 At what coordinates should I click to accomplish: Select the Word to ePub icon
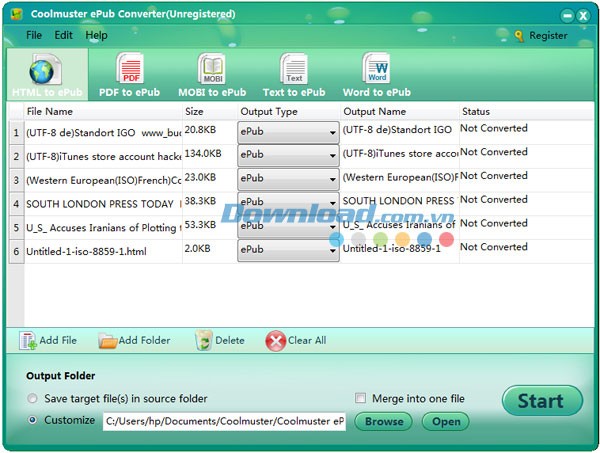[x=376, y=68]
